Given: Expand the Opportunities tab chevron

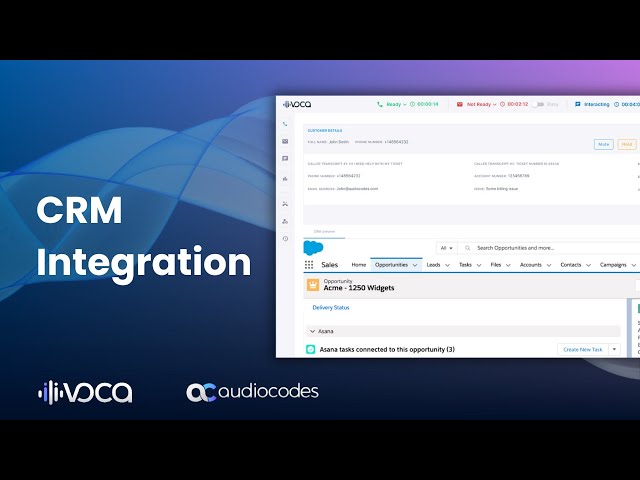Looking at the screenshot, I should 415,265.
